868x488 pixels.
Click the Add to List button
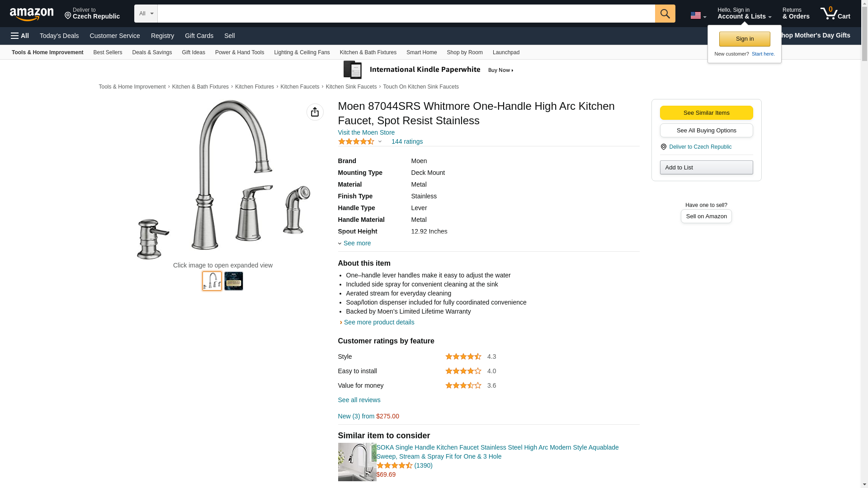706,168
